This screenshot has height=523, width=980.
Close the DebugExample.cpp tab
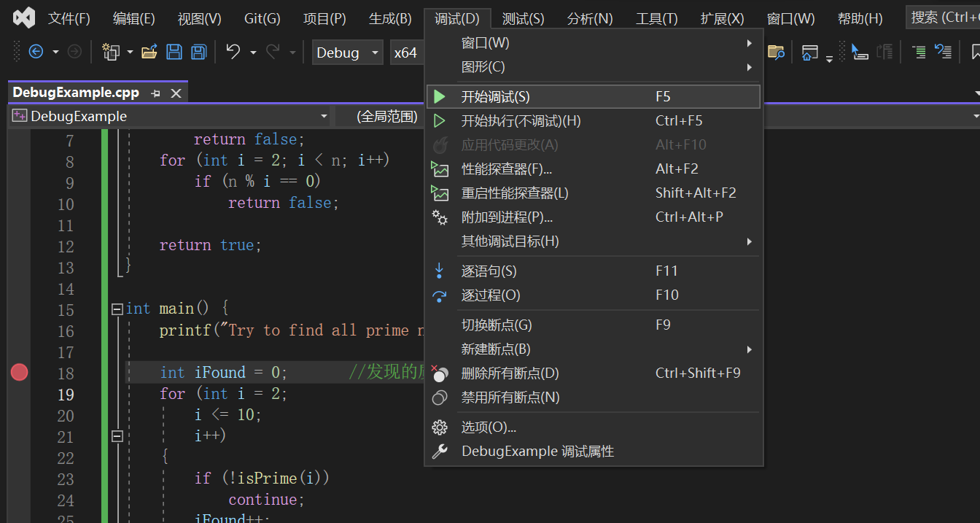(x=176, y=93)
